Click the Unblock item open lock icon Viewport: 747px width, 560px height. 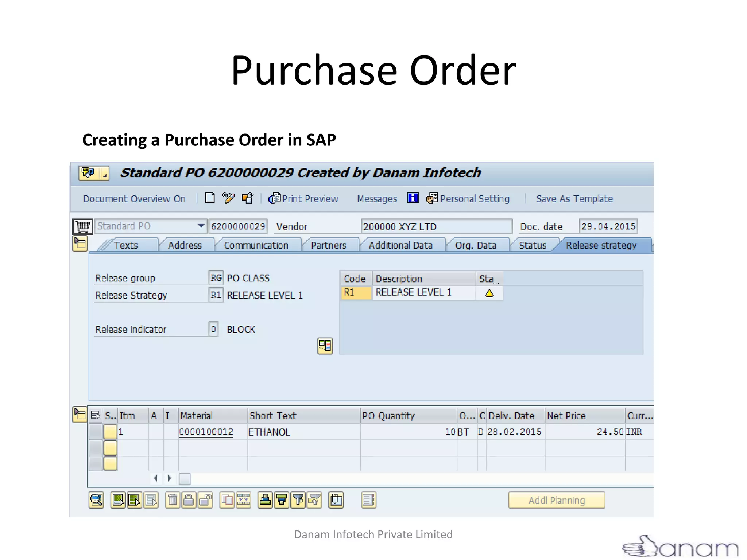205,500
